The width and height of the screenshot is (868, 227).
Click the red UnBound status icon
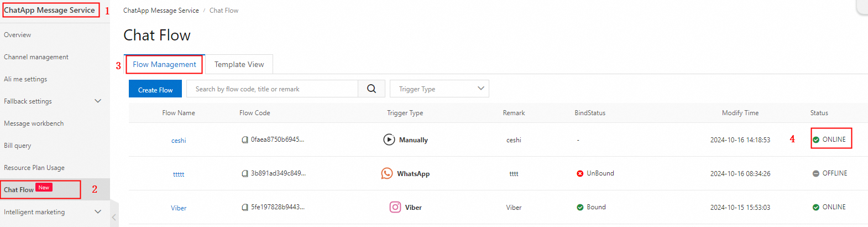click(580, 173)
